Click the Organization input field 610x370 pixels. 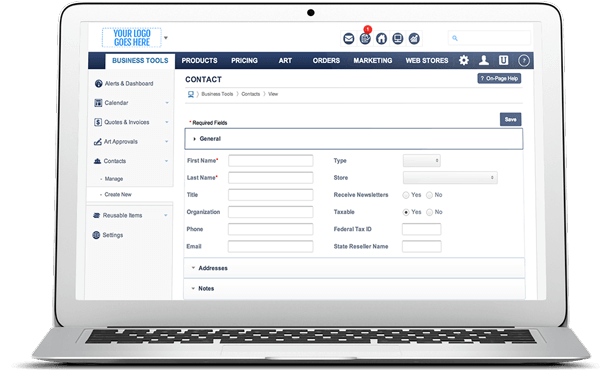click(x=271, y=212)
